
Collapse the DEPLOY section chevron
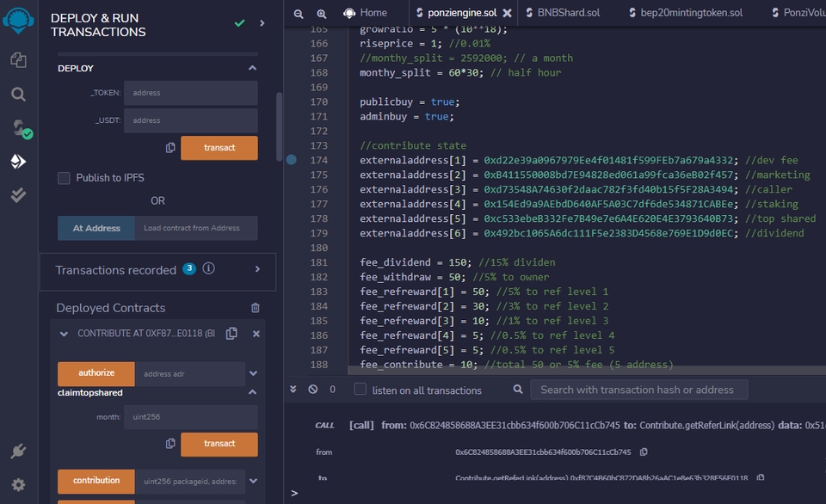click(252, 68)
